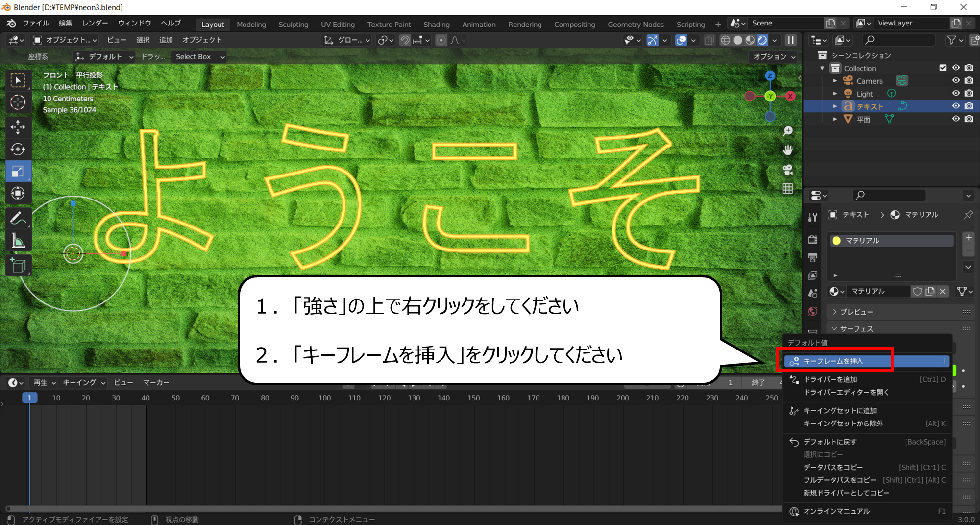The image size is (980, 525).
Task: Click the viewport zoom magnifier icon
Action: 787,131
